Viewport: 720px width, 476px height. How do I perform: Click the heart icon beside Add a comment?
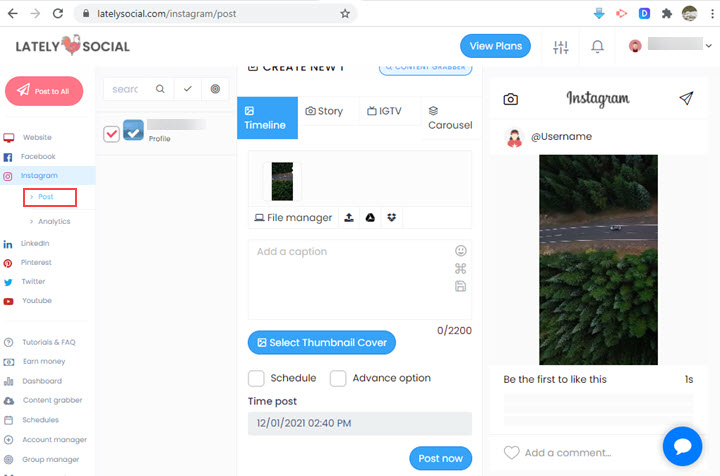point(512,453)
